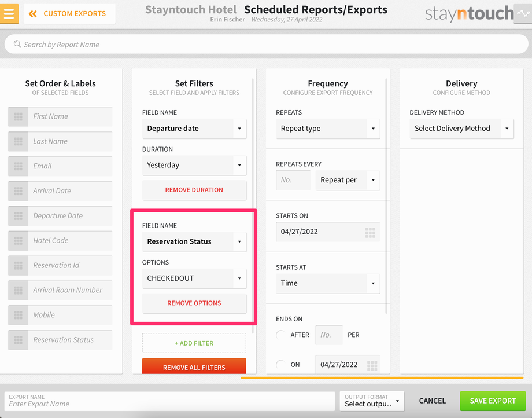Grab the drag handle for Last Name
The width and height of the screenshot is (532, 418).
19,141
